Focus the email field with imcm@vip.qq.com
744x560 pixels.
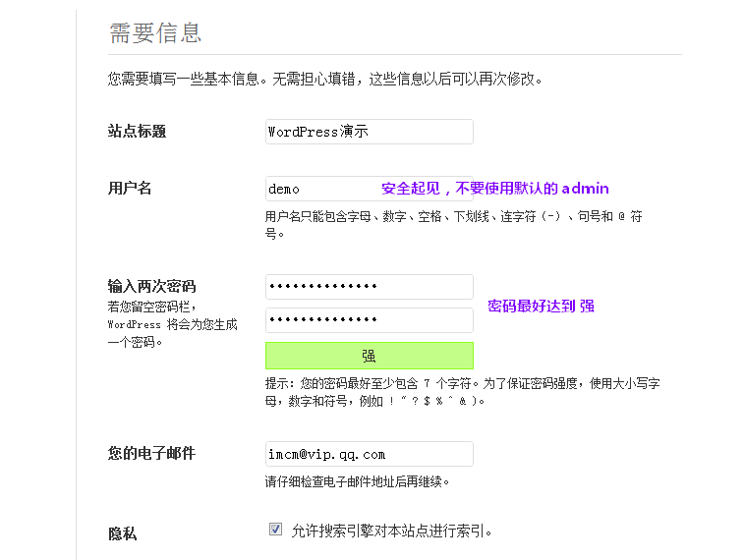tap(369, 454)
